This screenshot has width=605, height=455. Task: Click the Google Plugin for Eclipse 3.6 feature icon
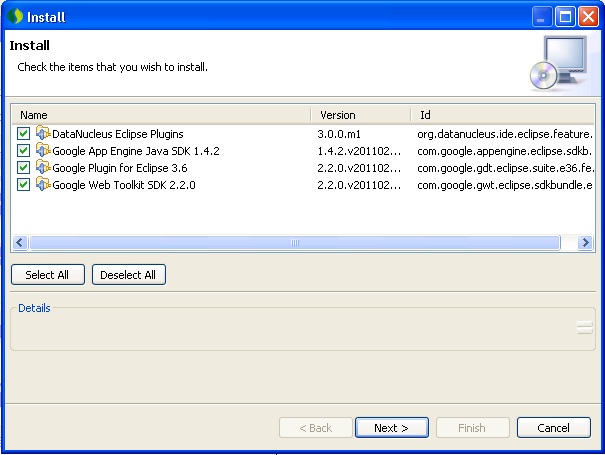tap(43, 167)
